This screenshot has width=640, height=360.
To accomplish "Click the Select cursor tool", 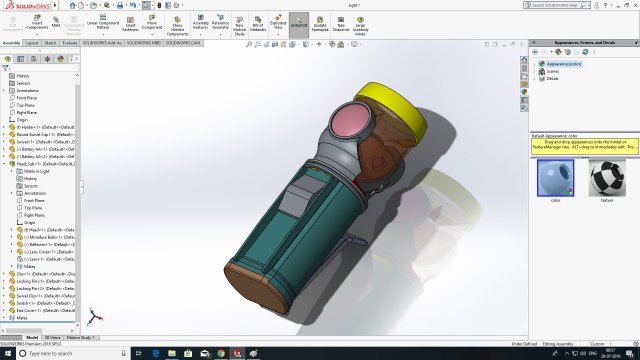I will [146, 5].
